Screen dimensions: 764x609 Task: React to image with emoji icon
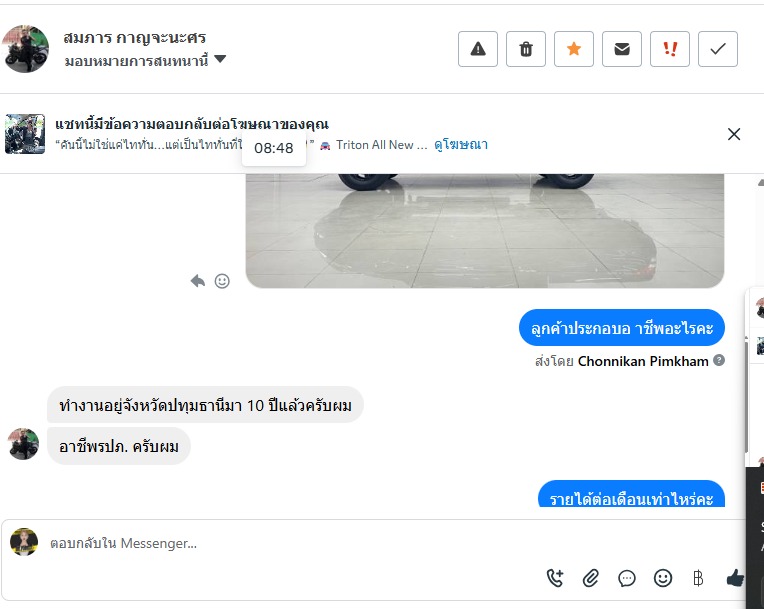(222, 281)
